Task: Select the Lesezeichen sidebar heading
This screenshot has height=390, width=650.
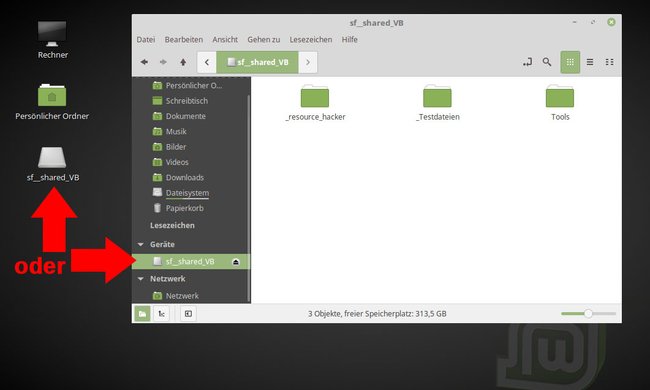Action: [x=172, y=225]
